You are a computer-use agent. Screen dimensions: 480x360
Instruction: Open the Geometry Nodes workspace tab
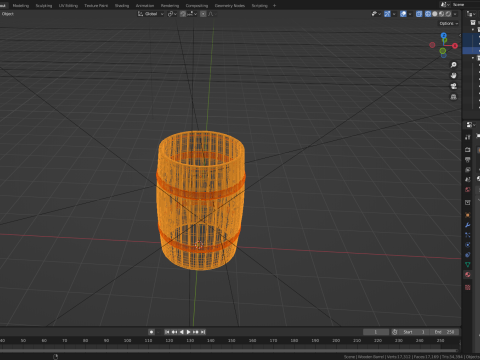coord(230,6)
